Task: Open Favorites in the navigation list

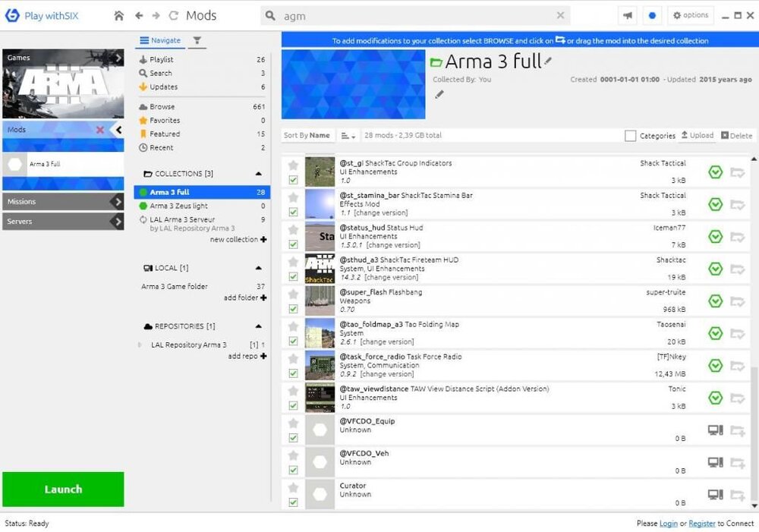Action: (x=202, y=120)
